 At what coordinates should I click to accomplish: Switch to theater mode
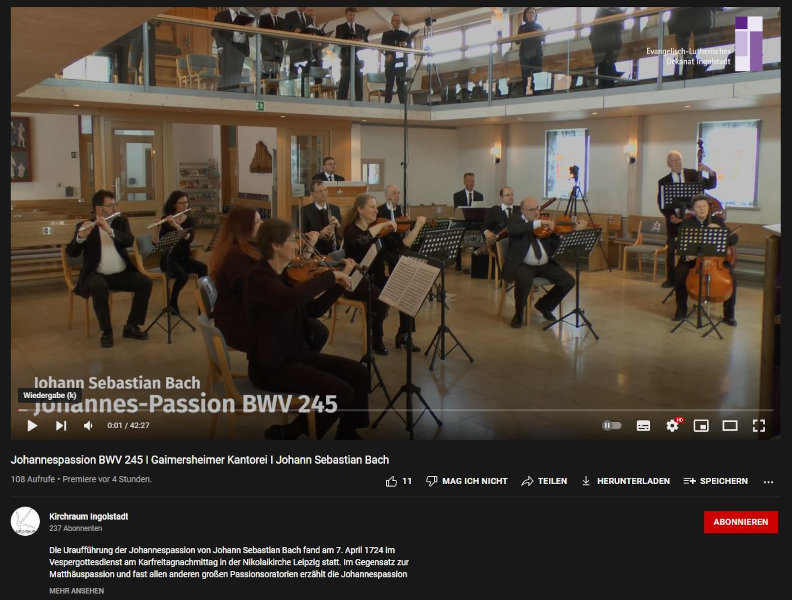730,426
